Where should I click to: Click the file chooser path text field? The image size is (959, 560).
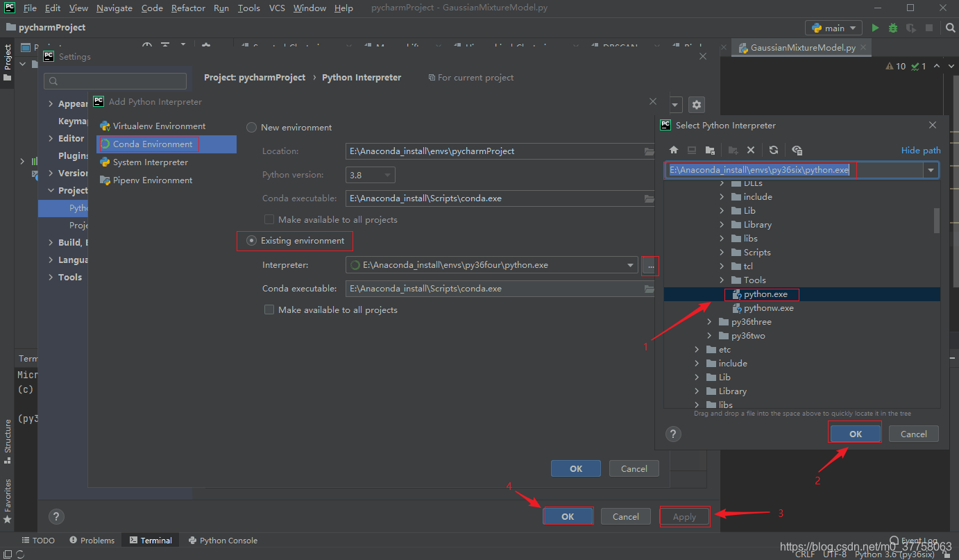(x=793, y=171)
